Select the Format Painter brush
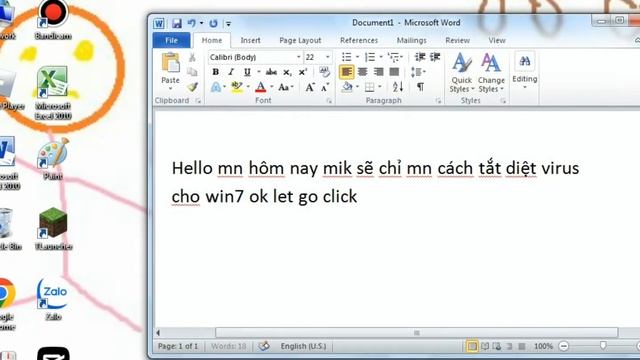This screenshot has width=640, height=360. [192, 87]
